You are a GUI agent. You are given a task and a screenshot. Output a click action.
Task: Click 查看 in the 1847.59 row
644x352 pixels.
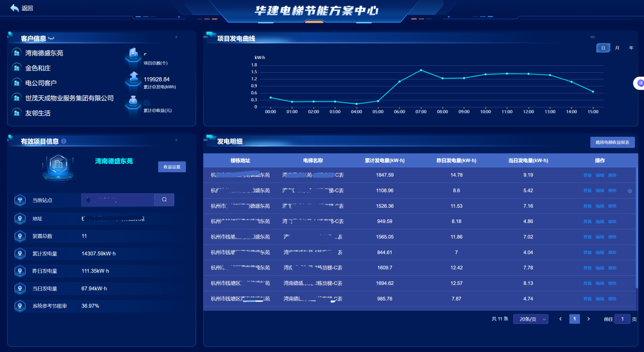[x=588, y=175]
